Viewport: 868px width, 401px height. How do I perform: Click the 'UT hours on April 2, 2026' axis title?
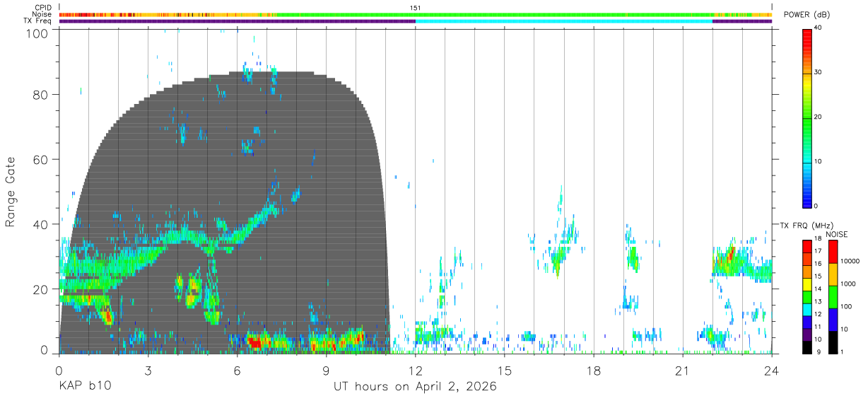(x=415, y=387)
